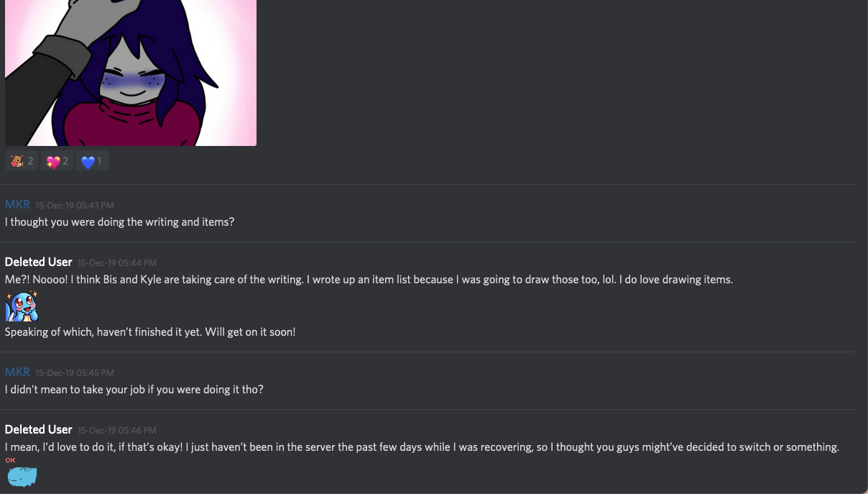Click the message "I thought you were doing the writing and items?"

pyautogui.click(x=120, y=222)
